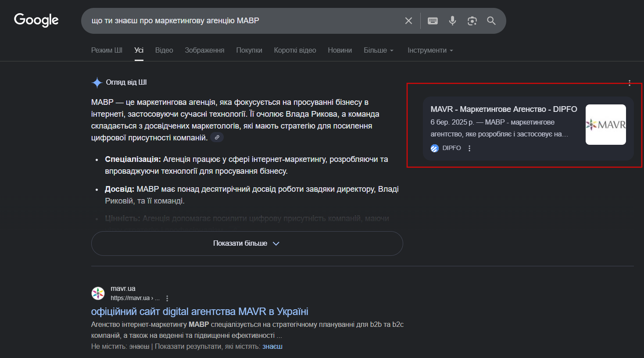Click the Google logo
644x358 pixels.
coord(36,20)
